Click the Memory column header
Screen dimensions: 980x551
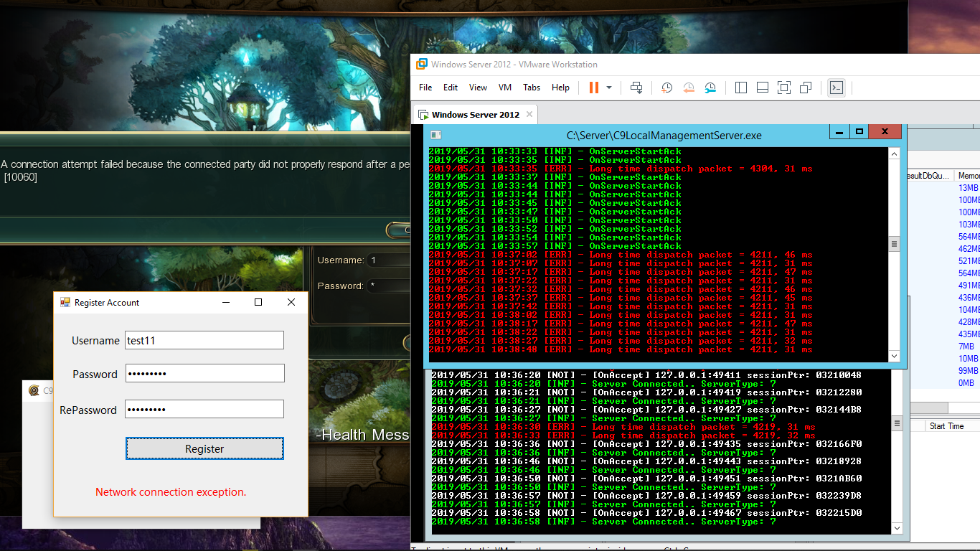[969, 176]
